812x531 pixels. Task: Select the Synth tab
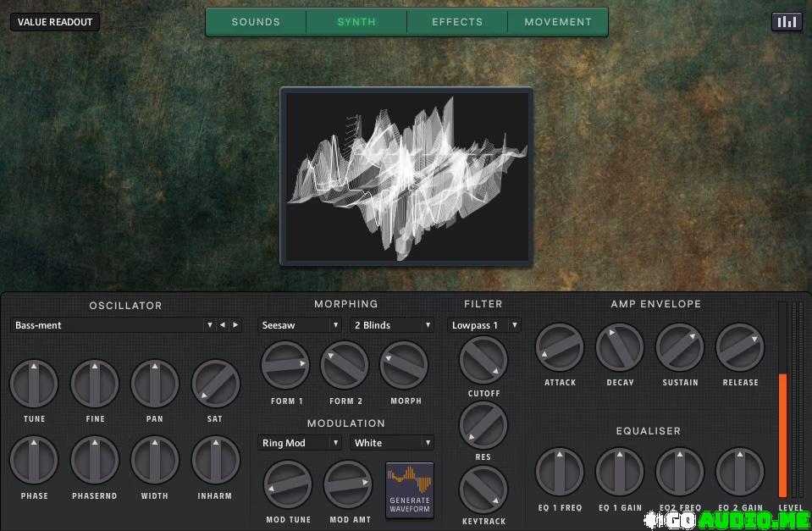[356, 22]
